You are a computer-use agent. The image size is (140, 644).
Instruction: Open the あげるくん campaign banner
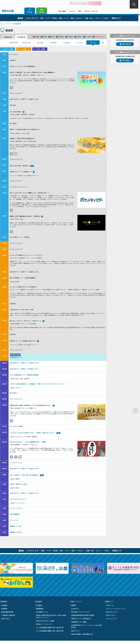16,582
